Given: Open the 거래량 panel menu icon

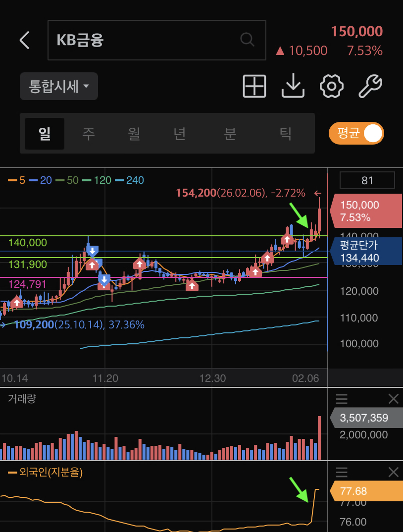Looking at the screenshot, I should [x=342, y=399].
